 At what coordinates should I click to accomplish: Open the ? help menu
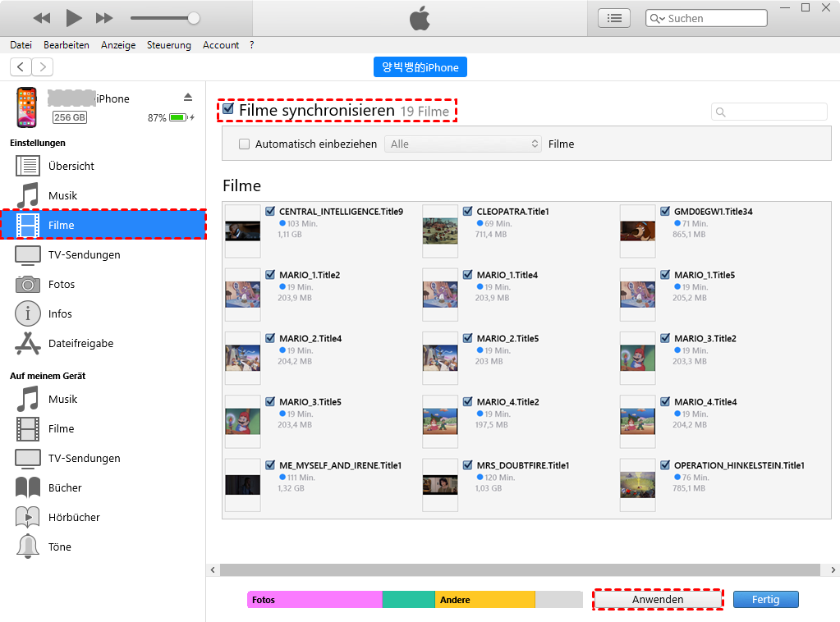[x=252, y=45]
